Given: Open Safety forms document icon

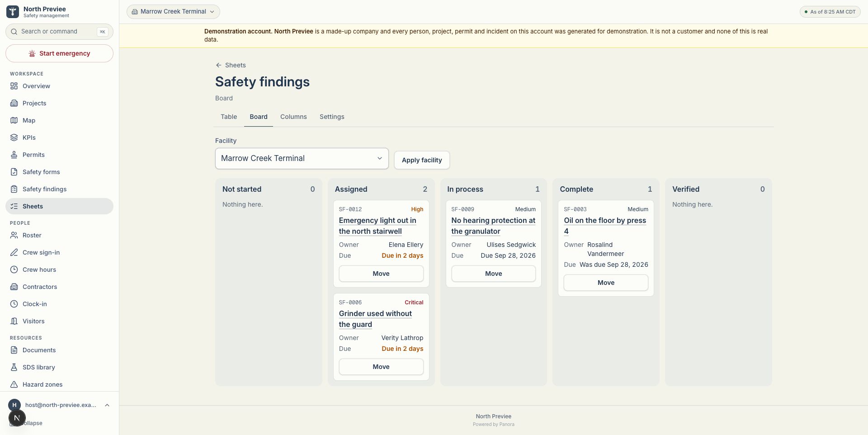Looking at the screenshot, I should coord(14,172).
